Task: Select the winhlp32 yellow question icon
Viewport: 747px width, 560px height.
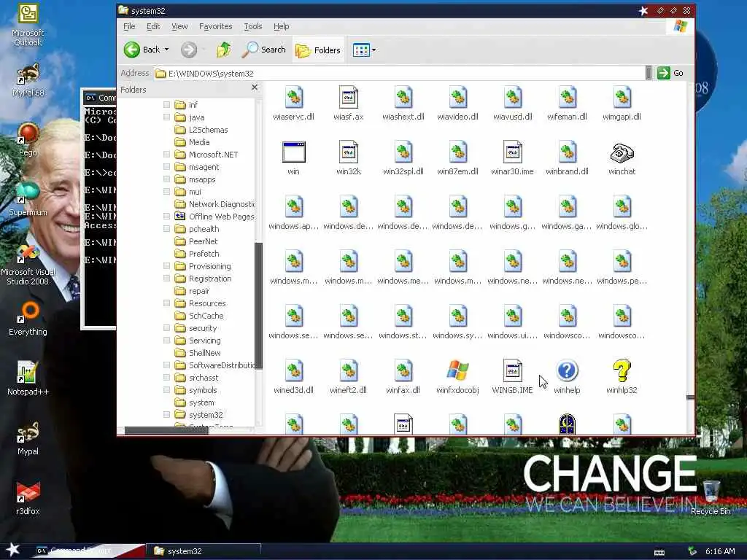Action: pyautogui.click(x=622, y=370)
